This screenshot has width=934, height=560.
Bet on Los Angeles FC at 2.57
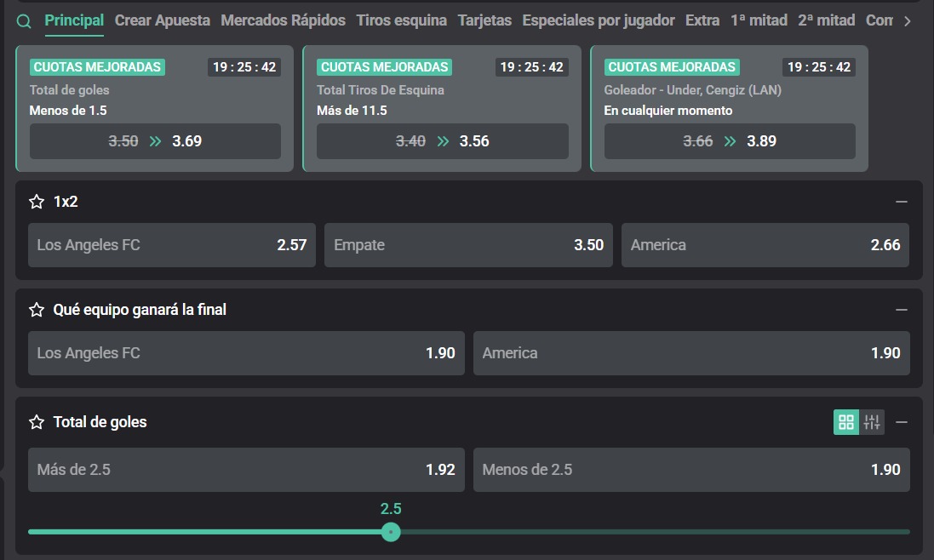171,245
